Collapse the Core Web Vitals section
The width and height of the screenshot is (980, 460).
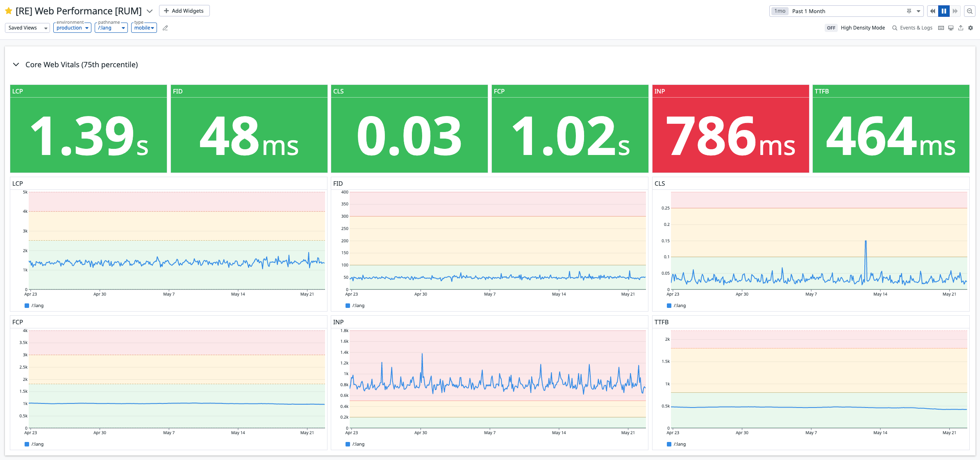pyautogui.click(x=16, y=64)
